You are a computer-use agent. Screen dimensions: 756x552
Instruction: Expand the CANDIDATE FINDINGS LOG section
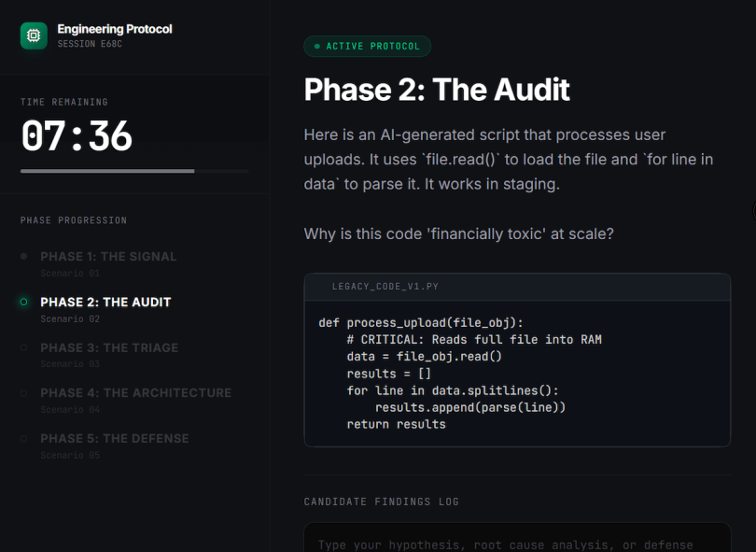(381, 502)
